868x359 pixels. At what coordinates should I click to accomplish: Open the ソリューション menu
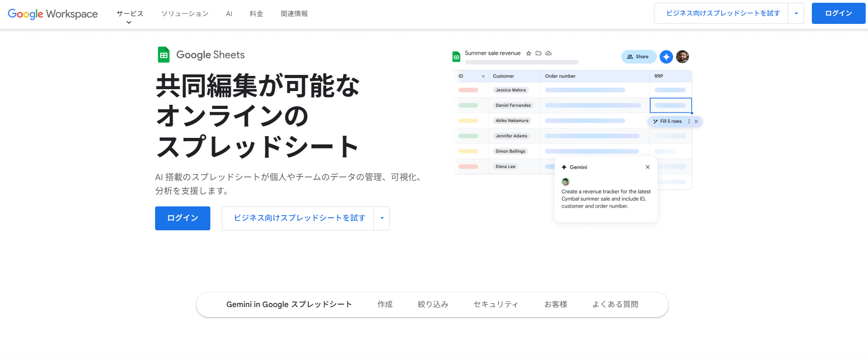pyautogui.click(x=185, y=14)
